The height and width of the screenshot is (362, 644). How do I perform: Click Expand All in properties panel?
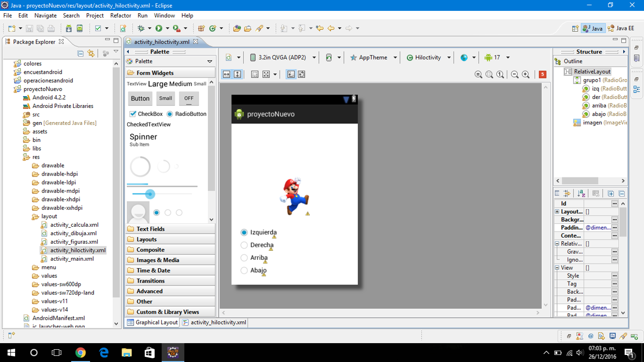(611, 194)
